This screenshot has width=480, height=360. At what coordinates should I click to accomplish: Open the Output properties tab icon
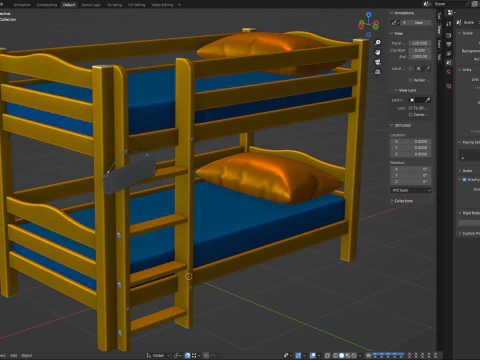pyautogui.click(x=449, y=44)
